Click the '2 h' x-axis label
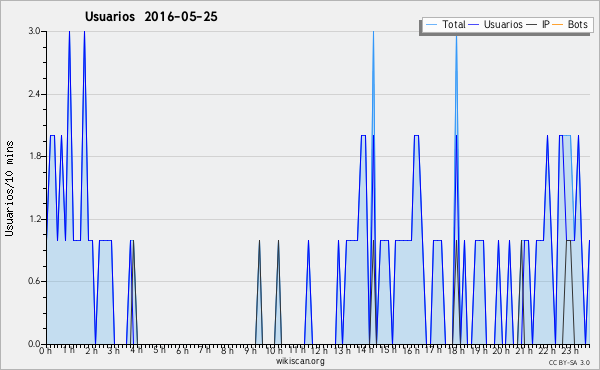Viewport: 600px width, 370px height. coord(91,351)
